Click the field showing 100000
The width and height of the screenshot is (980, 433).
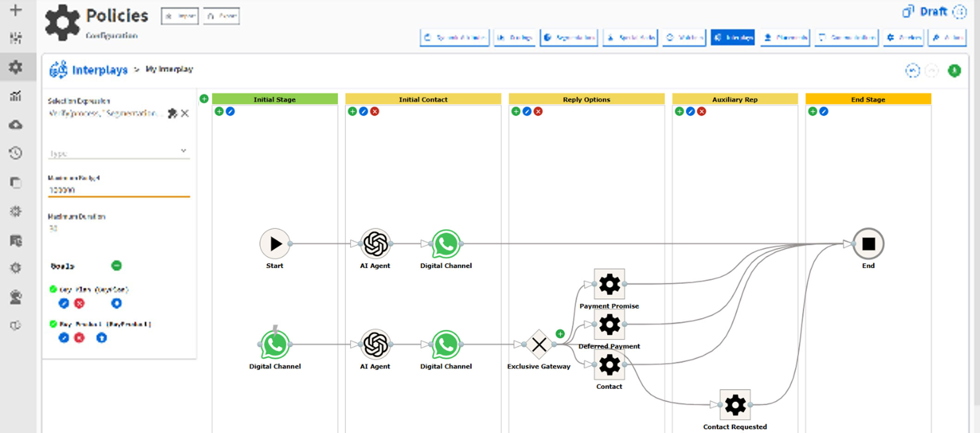[x=119, y=190]
